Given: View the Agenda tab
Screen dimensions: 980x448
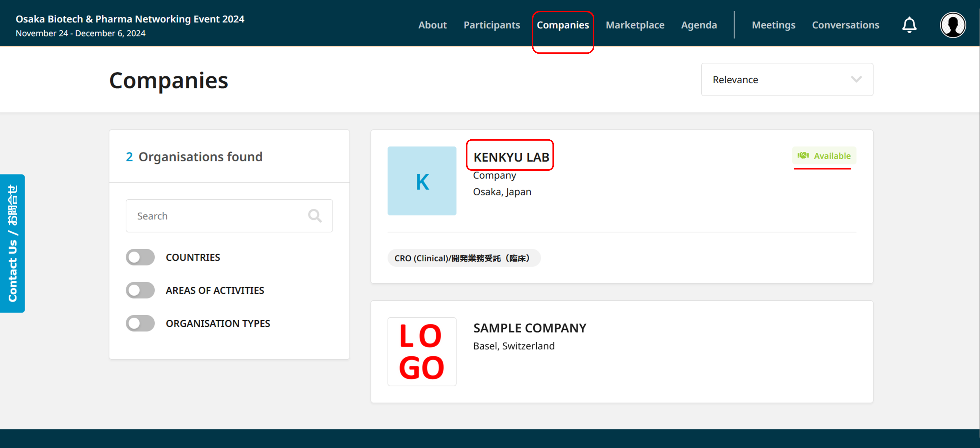Looking at the screenshot, I should 699,25.
